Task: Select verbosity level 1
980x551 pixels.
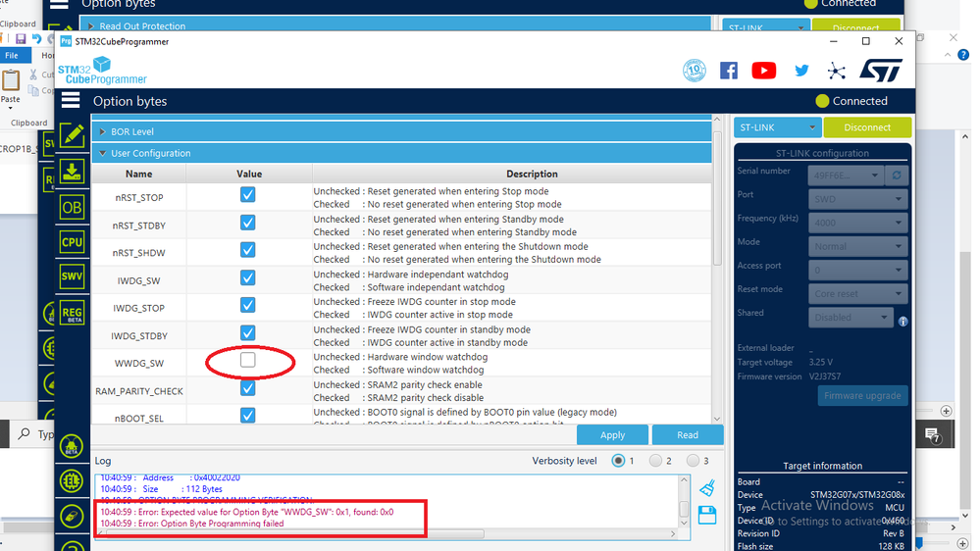Action: 618,461
